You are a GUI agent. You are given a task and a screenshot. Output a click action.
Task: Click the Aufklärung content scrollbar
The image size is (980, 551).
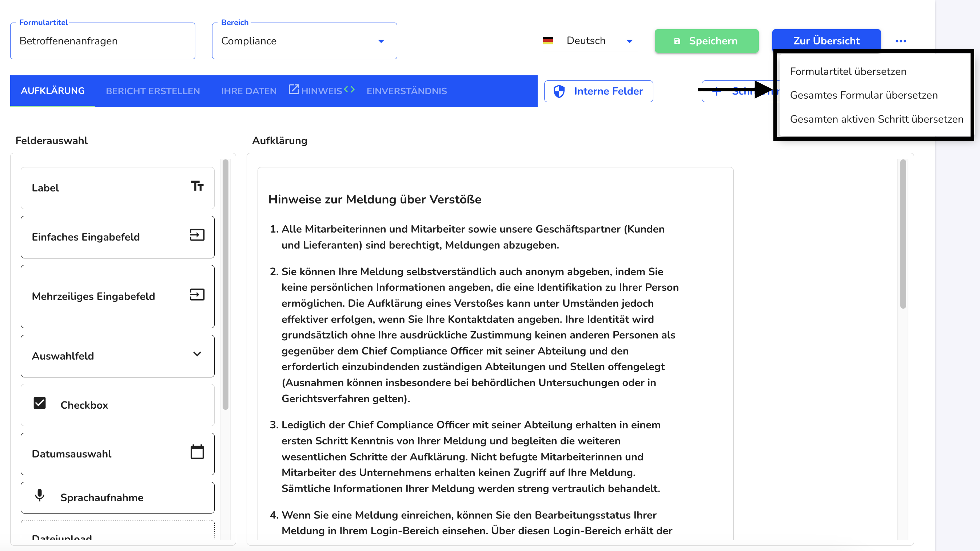903,234
